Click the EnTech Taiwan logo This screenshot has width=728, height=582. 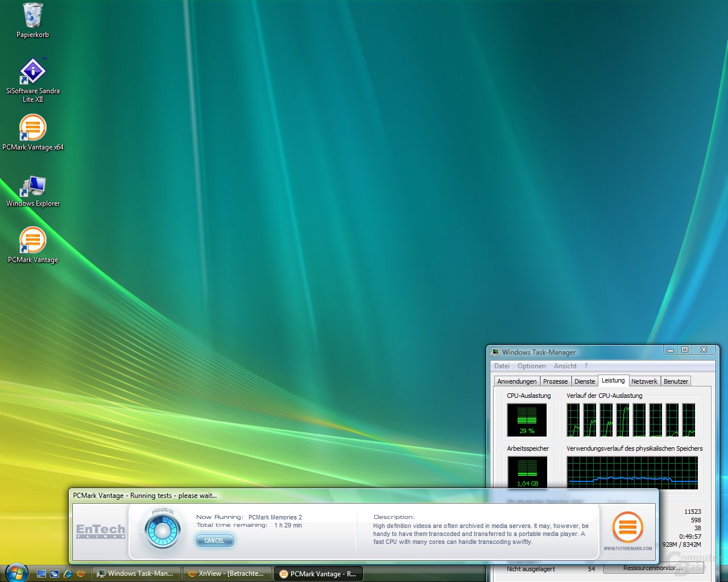point(101,530)
